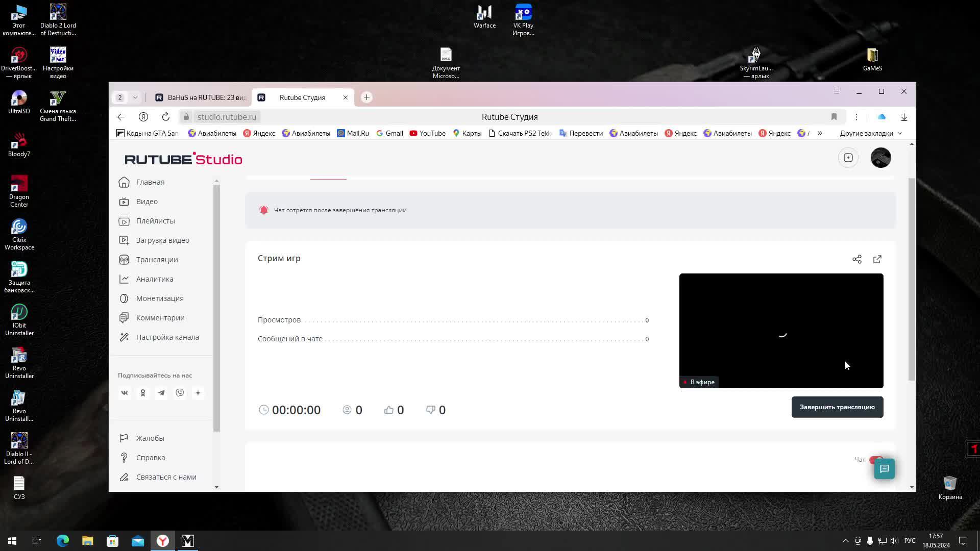This screenshot has width=980, height=551.
Task: Click the studio.rutube.ru address field
Action: [227, 117]
